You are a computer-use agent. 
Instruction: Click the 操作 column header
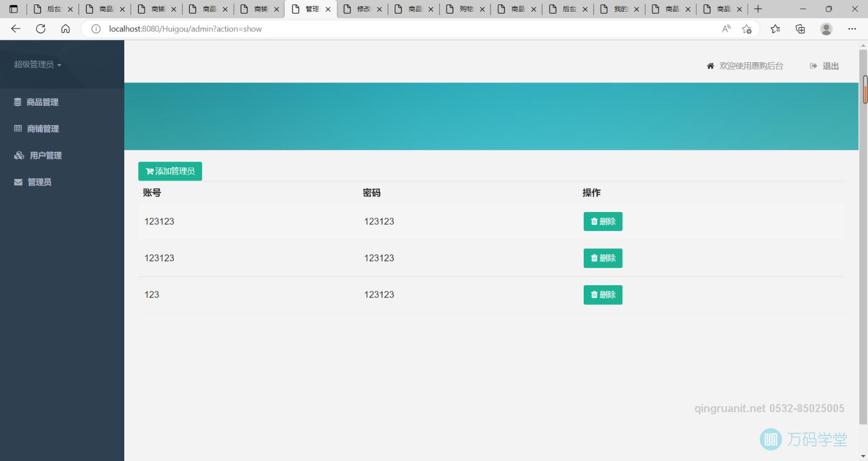591,193
